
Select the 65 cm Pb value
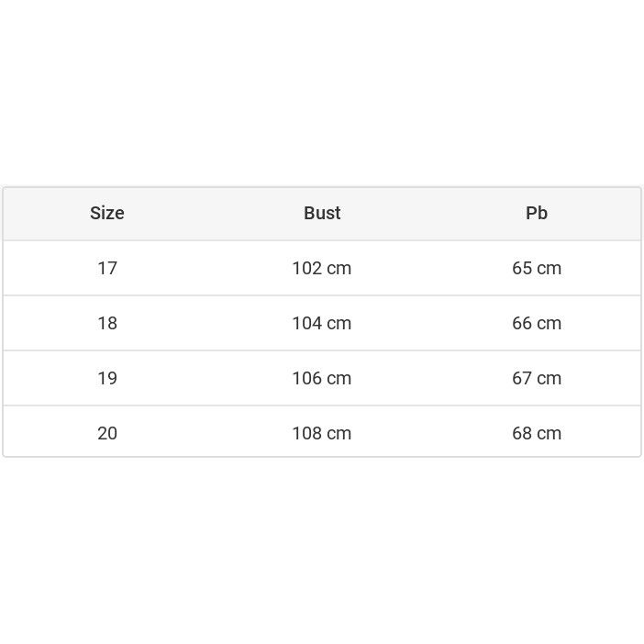tap(537, 268)
